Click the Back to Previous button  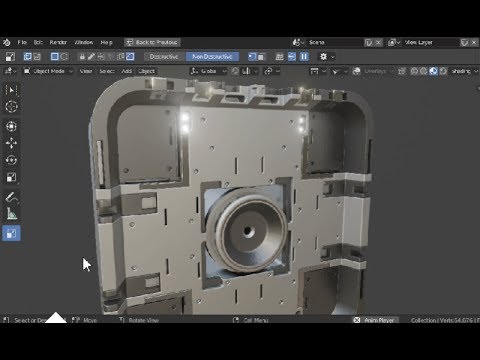click(152, 42)
